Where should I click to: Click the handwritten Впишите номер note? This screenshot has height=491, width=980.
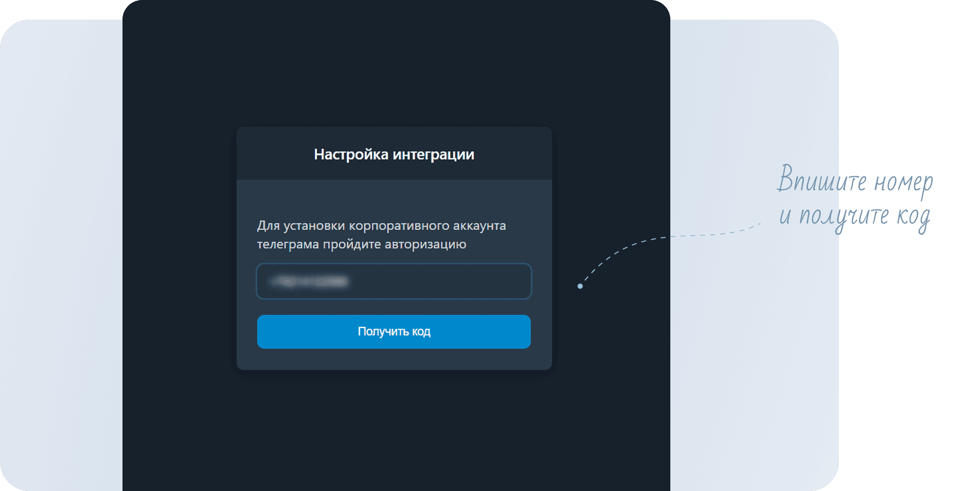[855, 181]
